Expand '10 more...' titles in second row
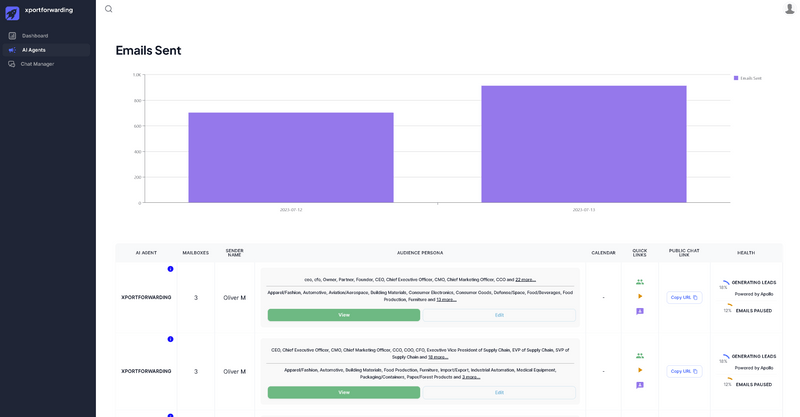The height and width of the screenshot is (417, 800). (x=438, y=357)
